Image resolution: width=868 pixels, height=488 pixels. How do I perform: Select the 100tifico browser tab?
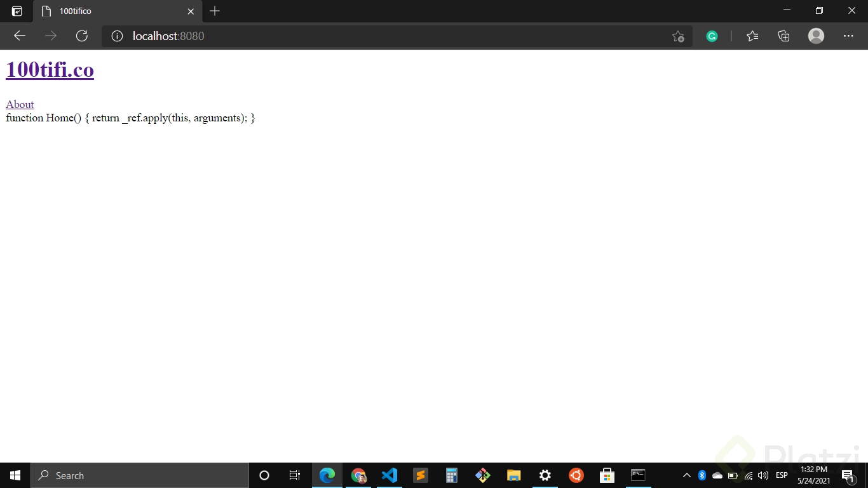(117, 11)
